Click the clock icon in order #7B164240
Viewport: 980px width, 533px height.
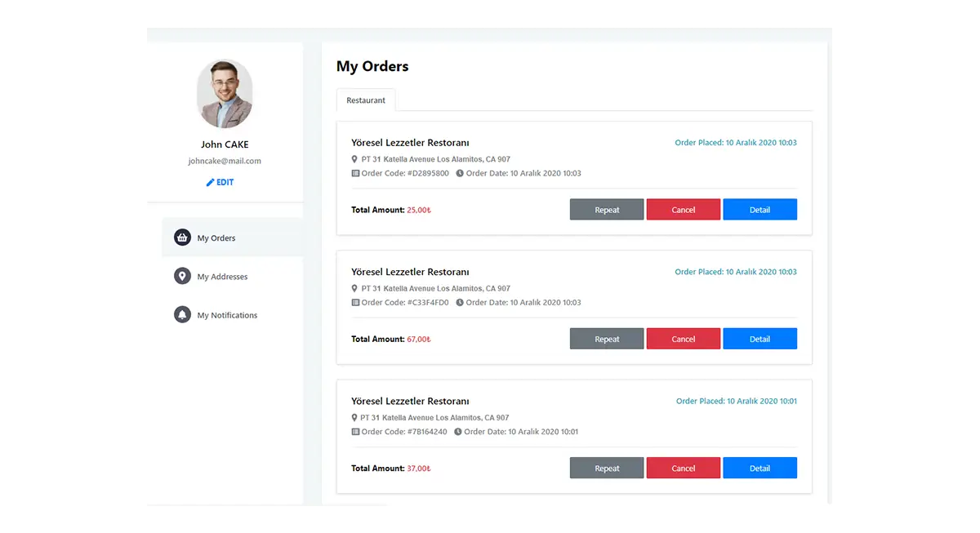458,431
